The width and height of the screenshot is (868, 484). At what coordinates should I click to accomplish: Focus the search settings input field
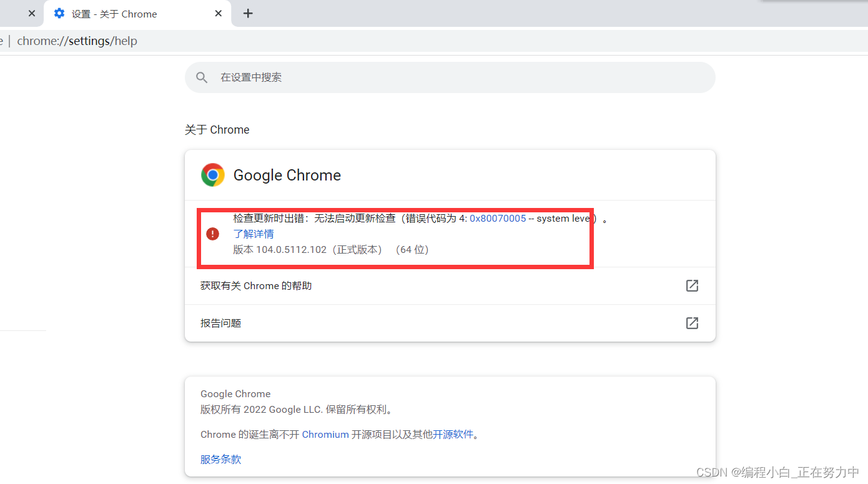point(450,77)
